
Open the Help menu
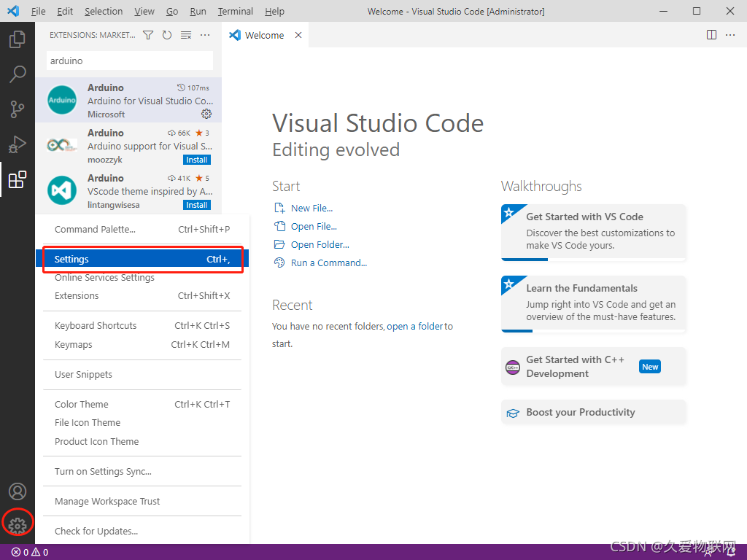click(274, 12)
